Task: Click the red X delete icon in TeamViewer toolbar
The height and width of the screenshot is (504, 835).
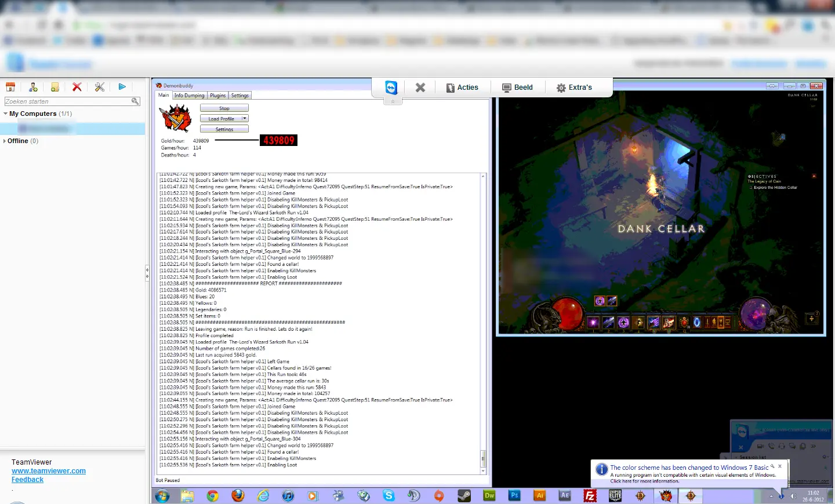Action: point(77,87)
